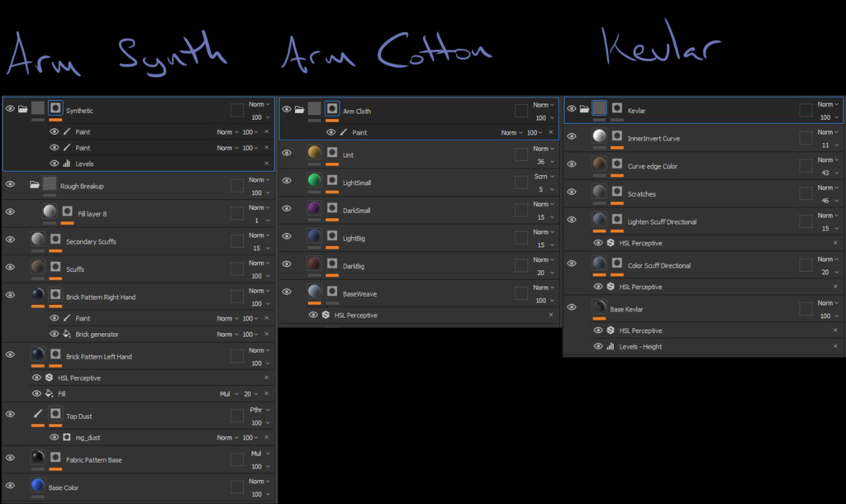Remove the Levels effect under Synthetic
Viewport: 846px width, 504px height.
267,164
